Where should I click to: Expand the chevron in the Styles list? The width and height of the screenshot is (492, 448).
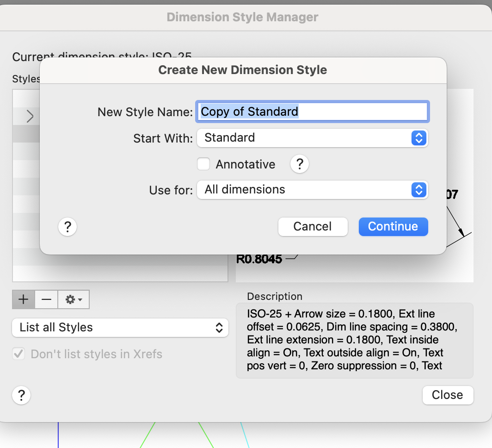point(30,116)
